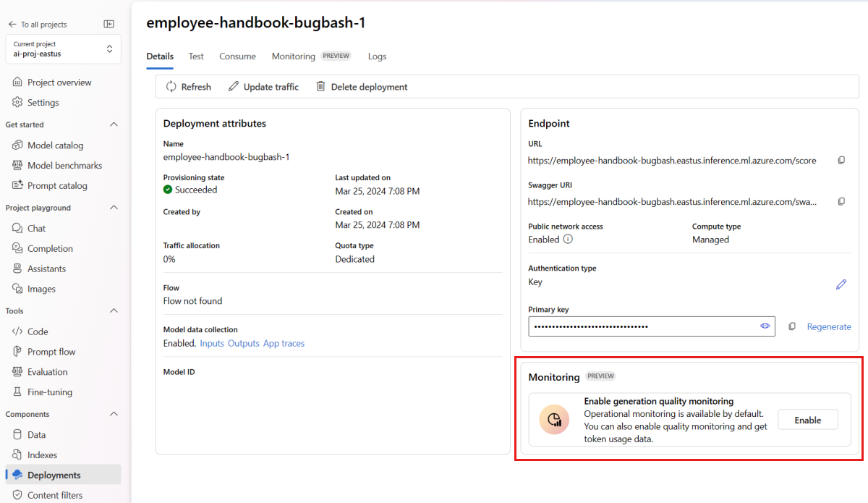Collapse the Project playground section
This screenshot has width=868, height=503.
[x=114, y=208]
